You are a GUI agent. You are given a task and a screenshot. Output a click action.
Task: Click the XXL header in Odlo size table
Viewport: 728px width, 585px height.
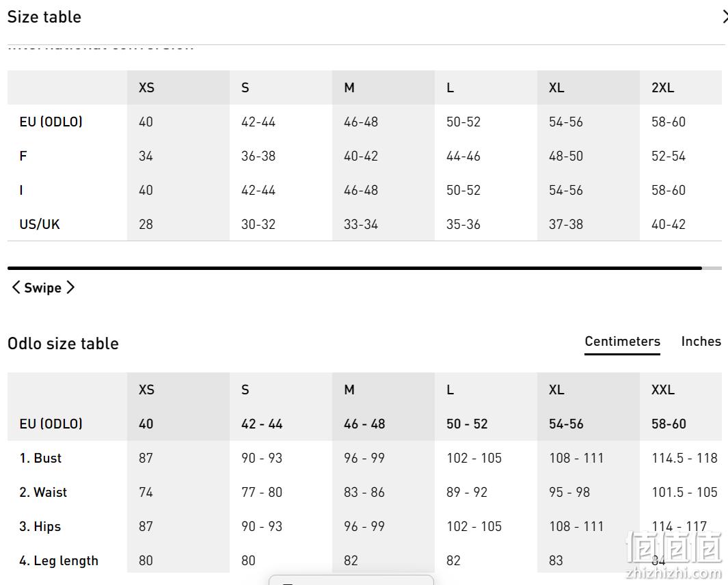662,390
